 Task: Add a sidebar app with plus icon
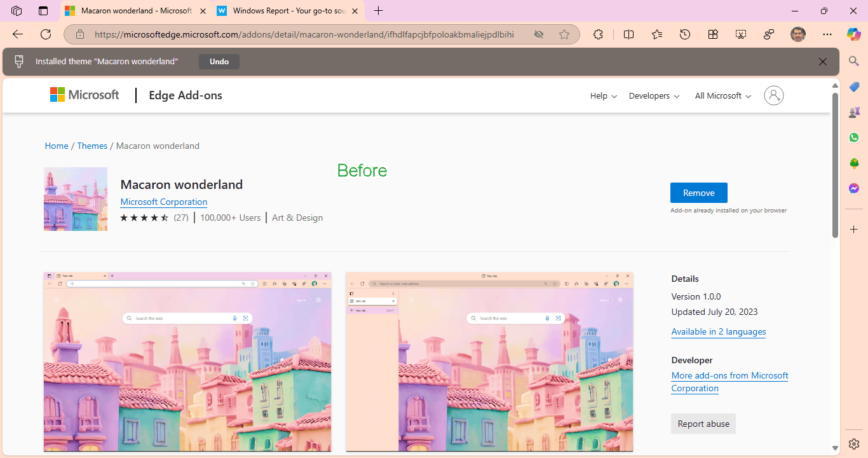pyautogui.click(x=854, y=229)
